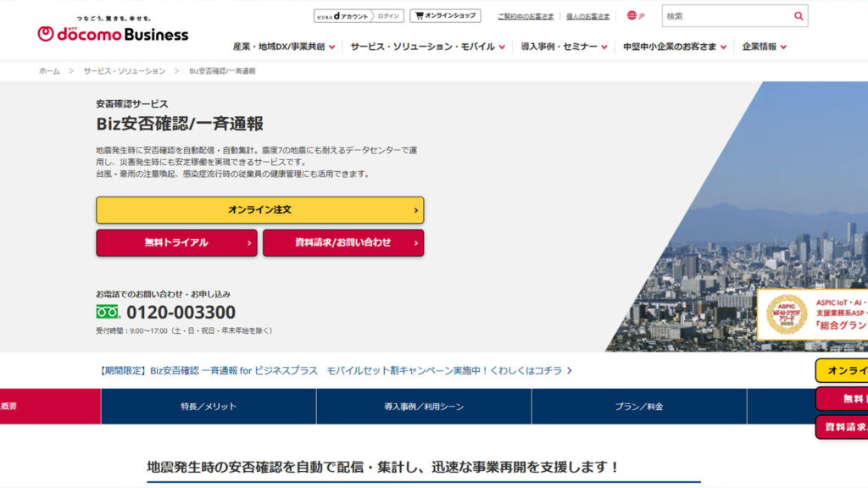Click the floating yellow オンライン side button
This screenshot has width=868, height=488.
coord(842,371)
